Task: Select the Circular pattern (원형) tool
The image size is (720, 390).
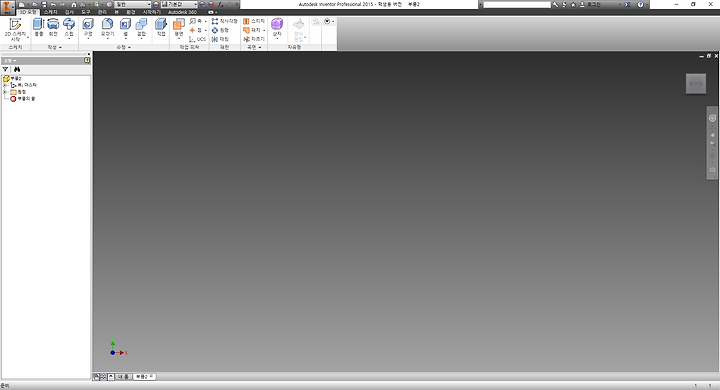Action: pyautogui.click(x=220, y=30)
